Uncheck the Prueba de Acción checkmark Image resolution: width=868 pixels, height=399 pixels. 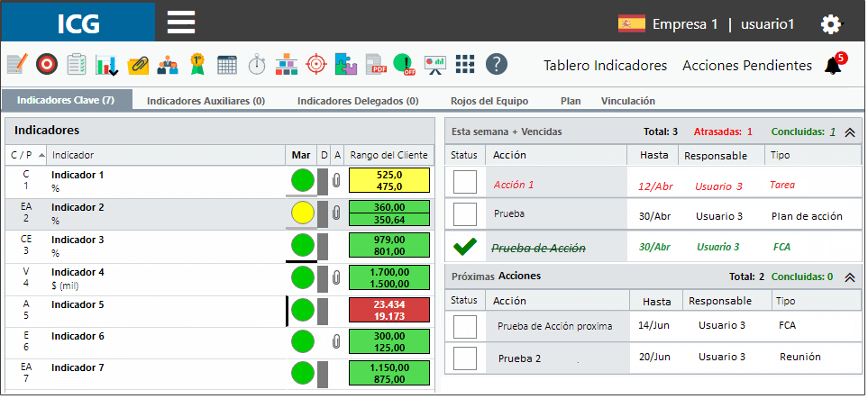[x=465, y=247]
